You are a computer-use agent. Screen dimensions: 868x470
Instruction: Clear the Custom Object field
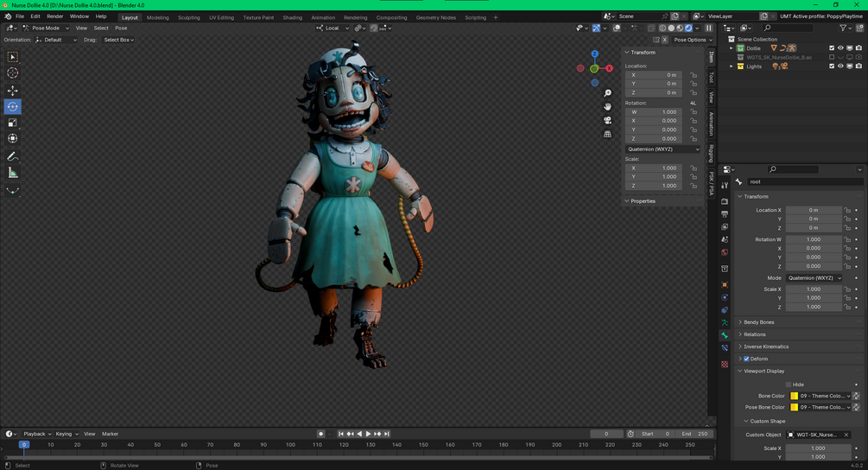tap(846, 435)
